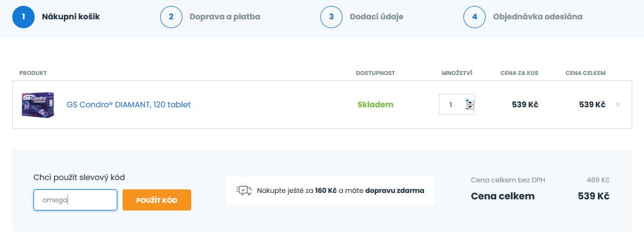The width and height of the screenshot is (644, 241).
Task: Remove the product with the X icon
Action: coord(618,104)
